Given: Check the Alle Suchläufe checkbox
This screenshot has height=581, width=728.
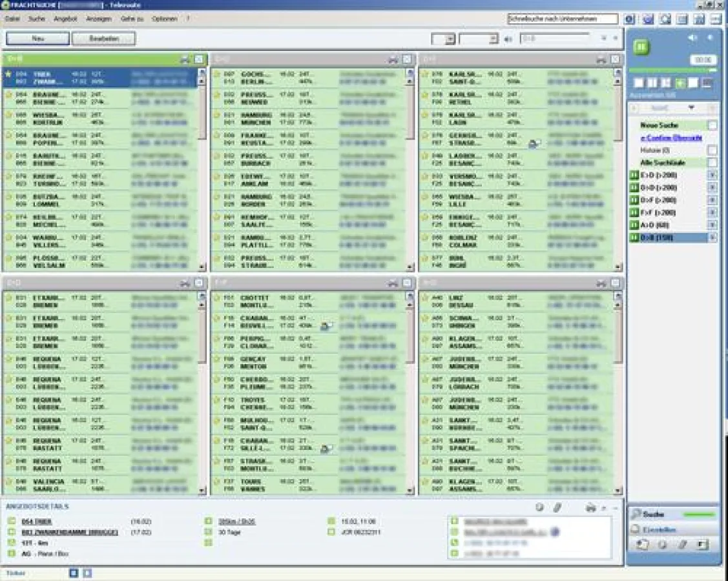Looking at the screenshot, I should tap(712, 163).
